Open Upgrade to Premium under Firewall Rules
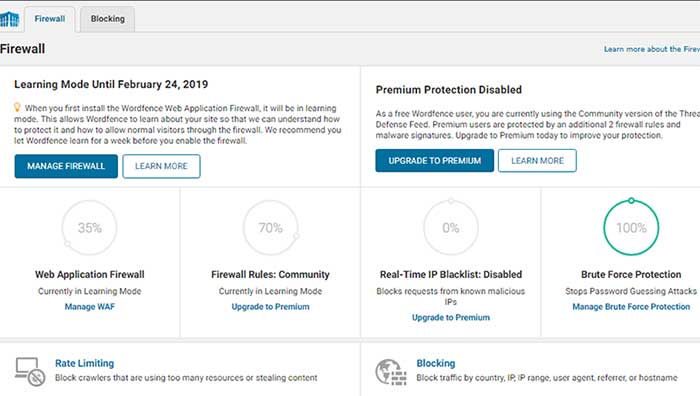This screenshot has width=700, height=396. pos(271,307)
